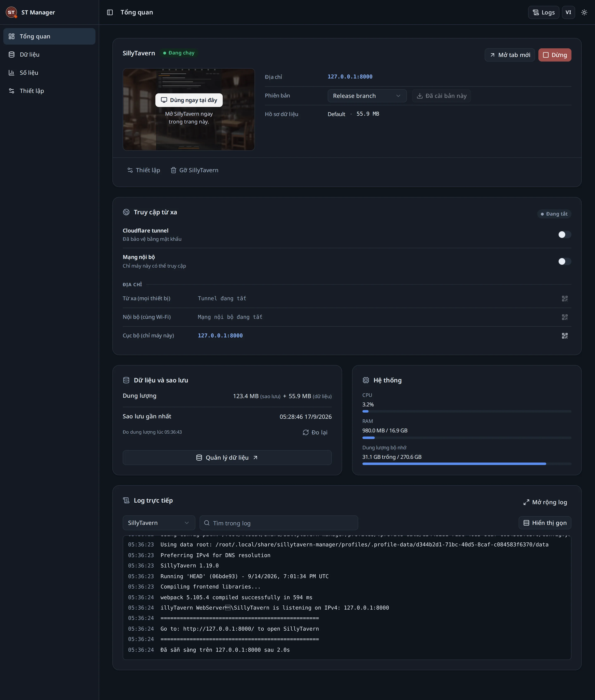Go to Tổng quan in the sidebar

(49, 36)
